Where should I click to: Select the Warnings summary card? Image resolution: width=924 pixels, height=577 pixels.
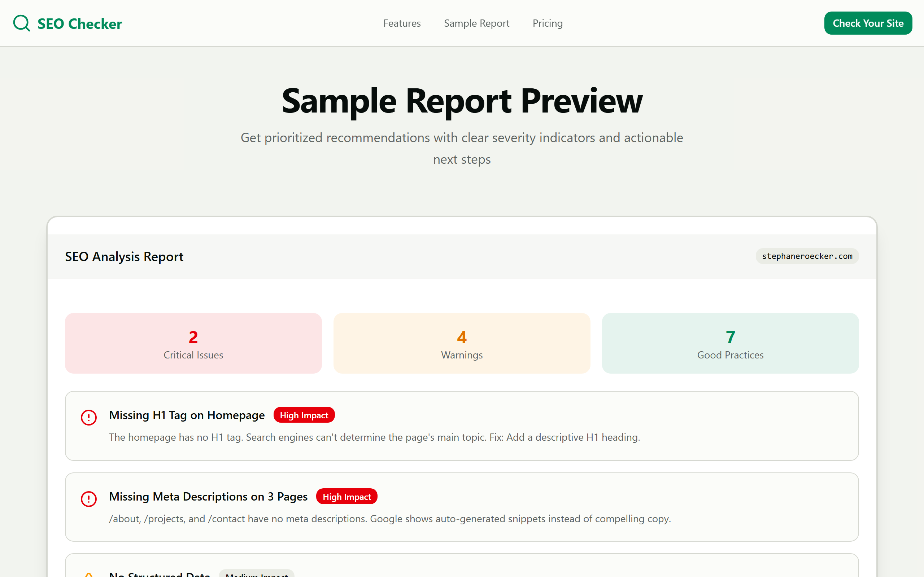pos(462,343)
